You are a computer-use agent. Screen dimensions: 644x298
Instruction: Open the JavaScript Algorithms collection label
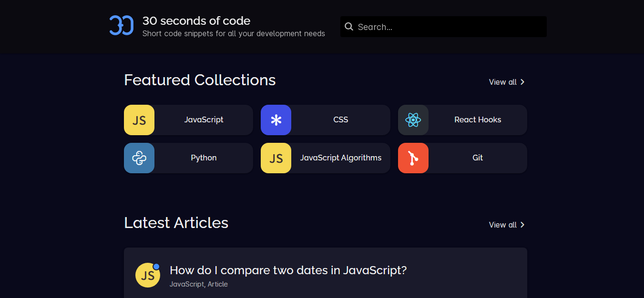tap(341, 158)
